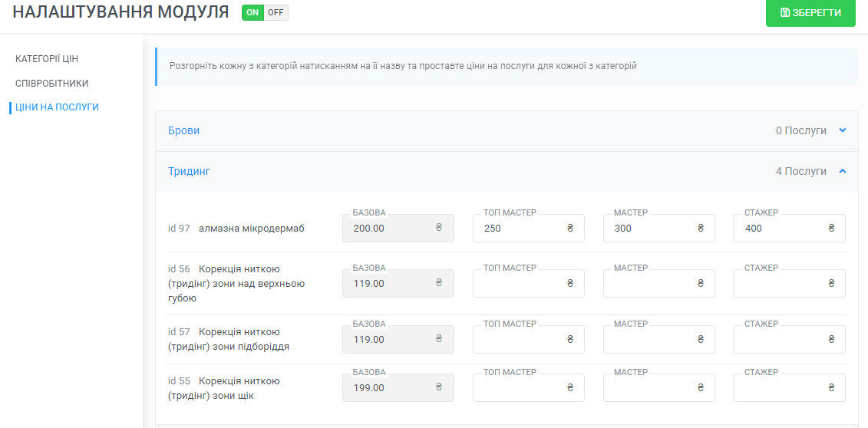Screen dimensions: 868x428
Task: Click the 'id 56' label
Action: coord(180,269)
